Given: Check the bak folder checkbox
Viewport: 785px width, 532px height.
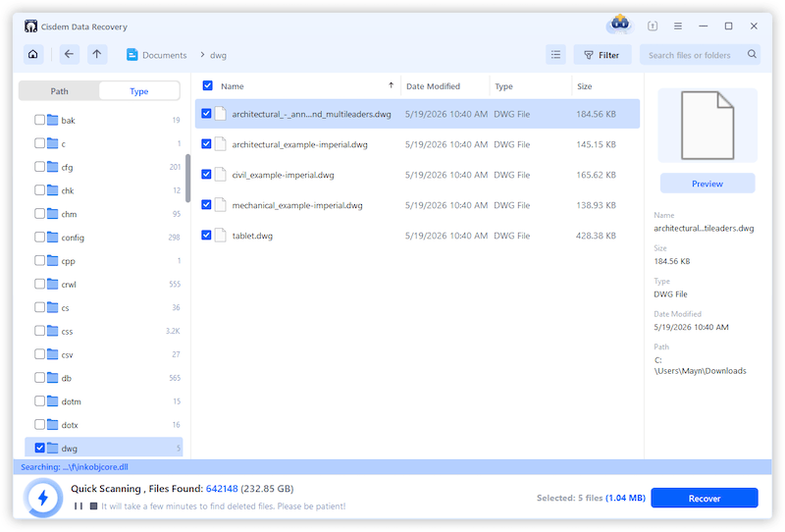Looking at the screenshot, I should point(39,120).
